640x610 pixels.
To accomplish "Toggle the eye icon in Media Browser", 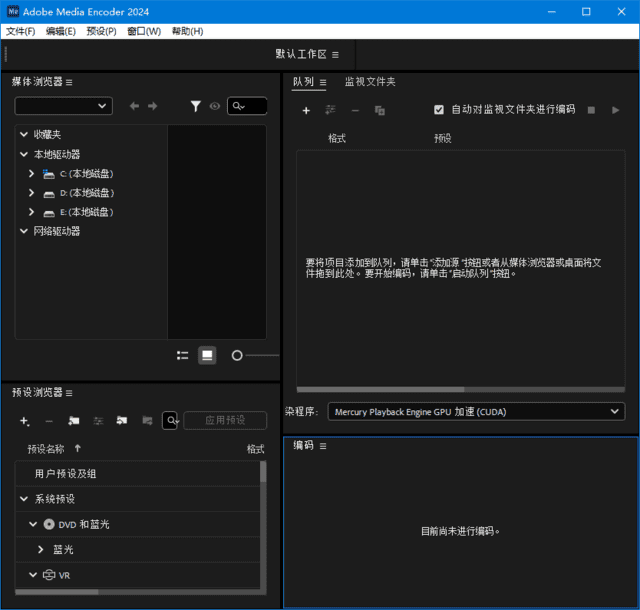I will coord(214,106).
